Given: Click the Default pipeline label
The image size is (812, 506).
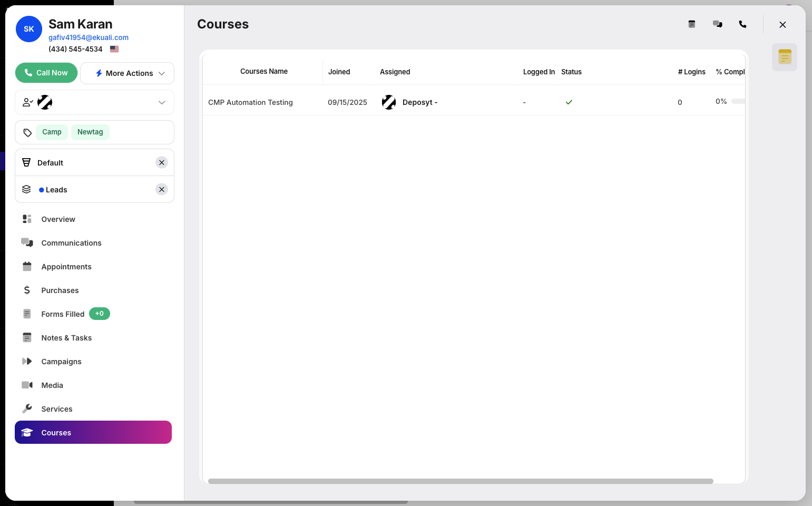Looking at the screenshot, I should tap(50, 163).
